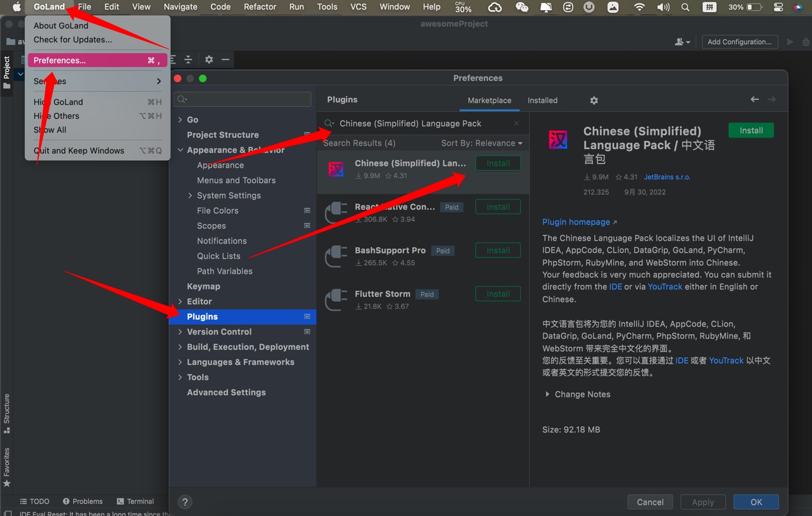Click the large Chinese plugin logo in details
The image size is (812, 516).
coord(558,139)
